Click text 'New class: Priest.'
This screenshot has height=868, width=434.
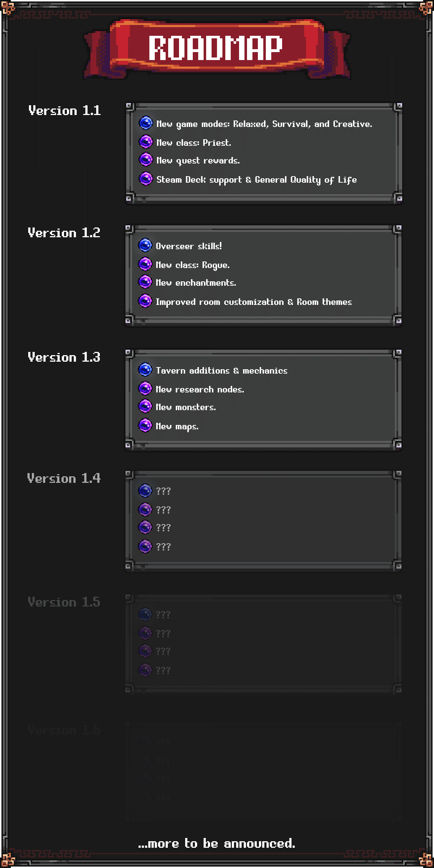point(193,143)
